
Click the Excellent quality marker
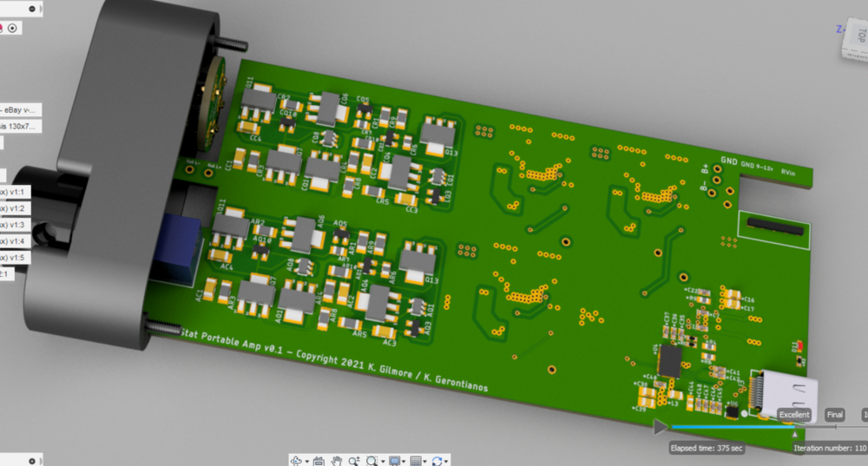[794, 416]
